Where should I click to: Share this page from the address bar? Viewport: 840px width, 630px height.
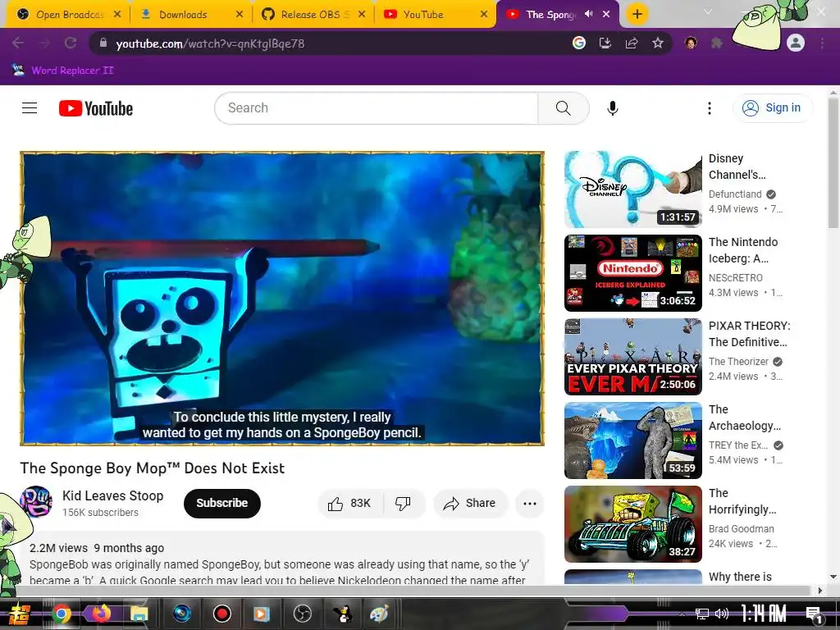click(x=632, y=43)
